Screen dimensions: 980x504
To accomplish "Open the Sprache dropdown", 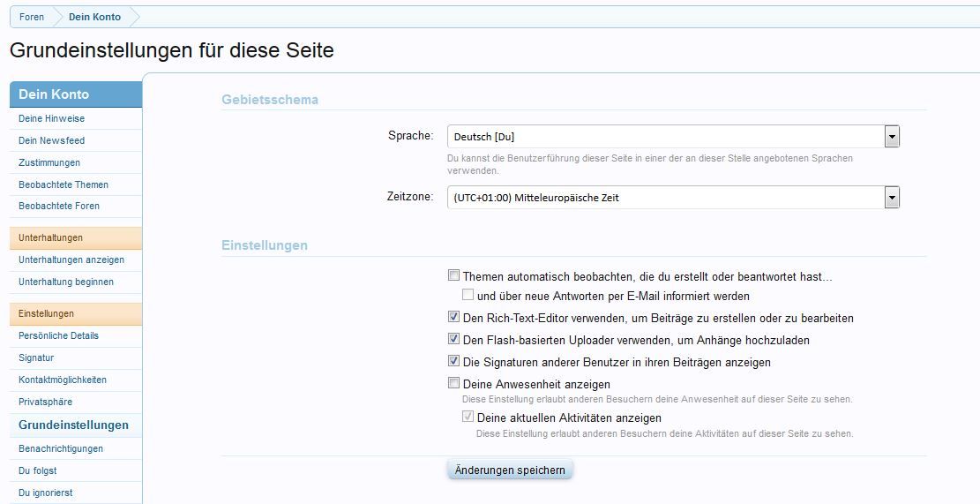I will tap(892, 137).
